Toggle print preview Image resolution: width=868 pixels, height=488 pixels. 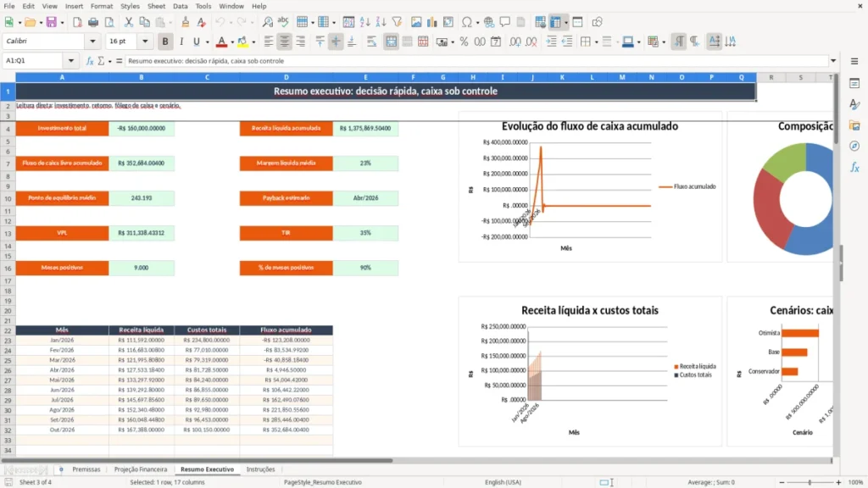(x=109, y=22)
